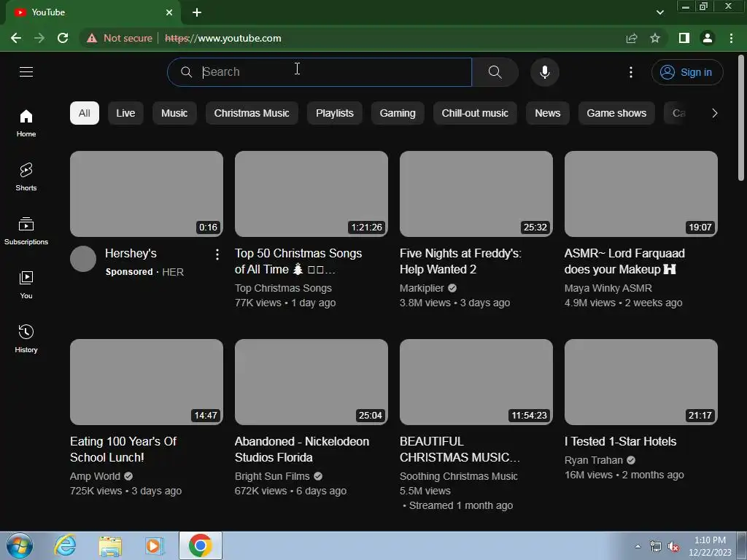Open the ASMR Lord Farquaad video title
The height and width of the screenshot is (560, 747).
pyautogui.click(x=624, y=262)
